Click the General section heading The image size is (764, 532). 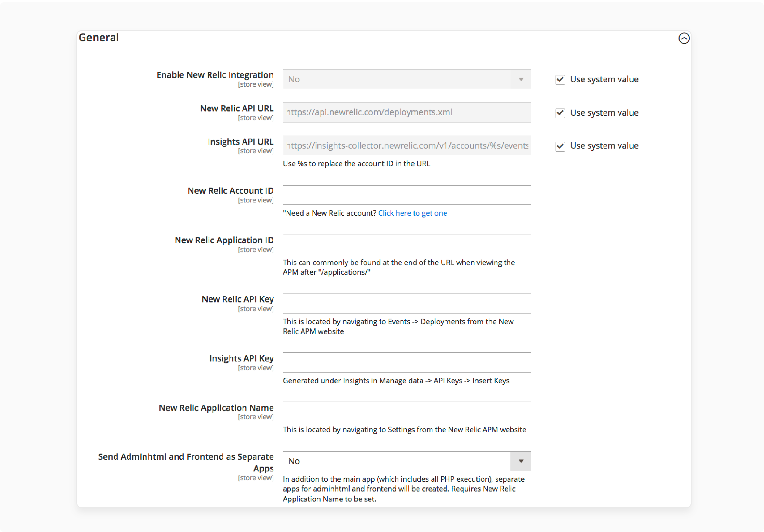[98, 38]
